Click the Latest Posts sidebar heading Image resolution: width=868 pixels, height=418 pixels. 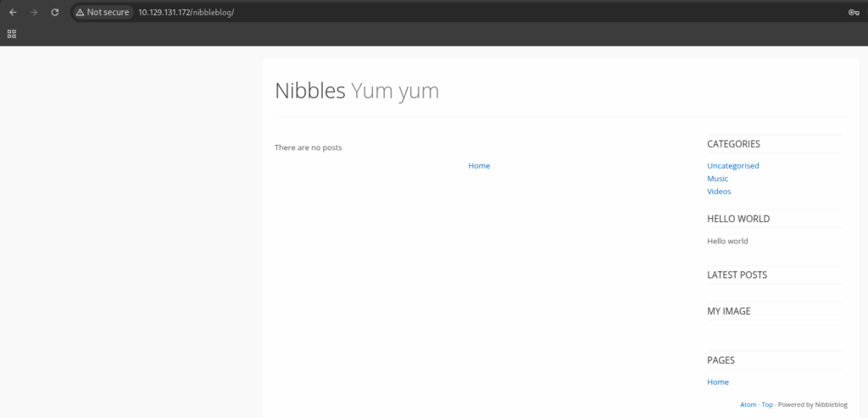point(737,275)
